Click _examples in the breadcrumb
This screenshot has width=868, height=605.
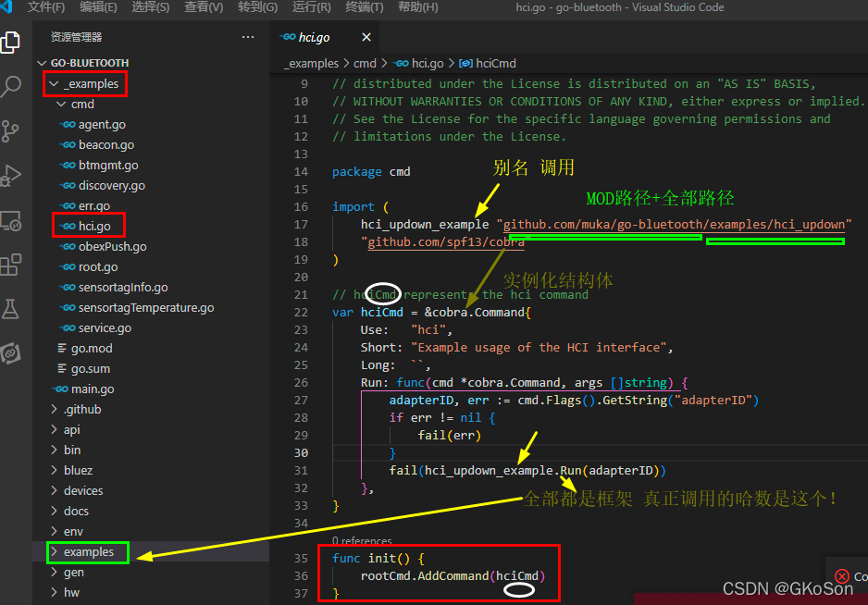coord(311,64)
